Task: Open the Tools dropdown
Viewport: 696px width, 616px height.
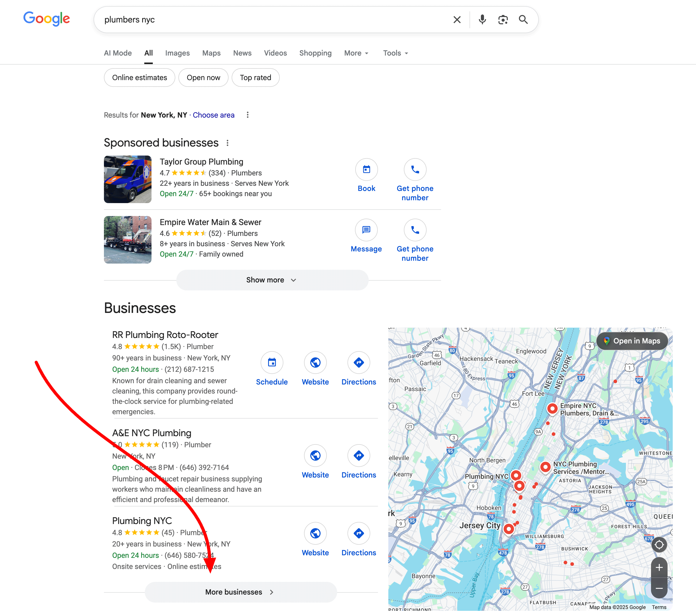Action: pyautogui.click(x=395, y=53)
